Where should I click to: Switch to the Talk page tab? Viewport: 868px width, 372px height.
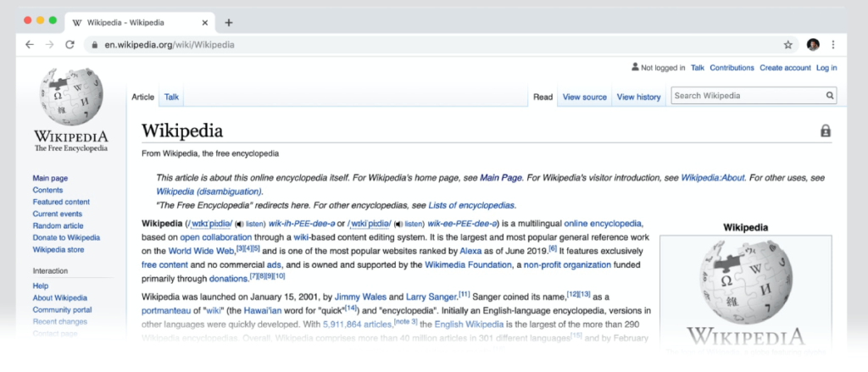(x=171, y=97)
